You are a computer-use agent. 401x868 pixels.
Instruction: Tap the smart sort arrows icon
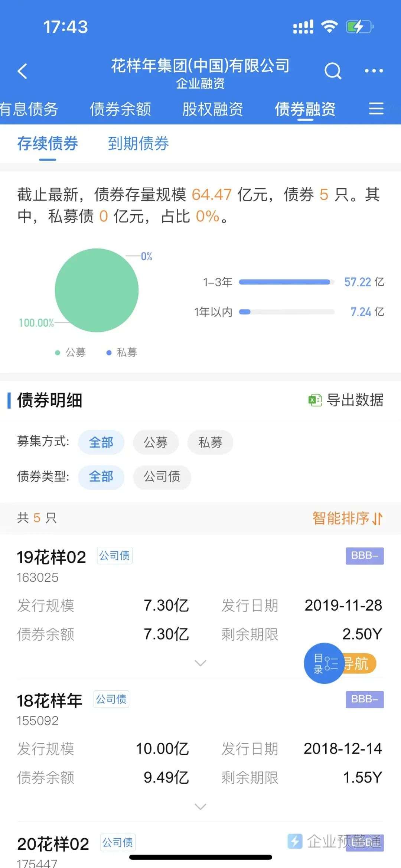tap(378, 518)
